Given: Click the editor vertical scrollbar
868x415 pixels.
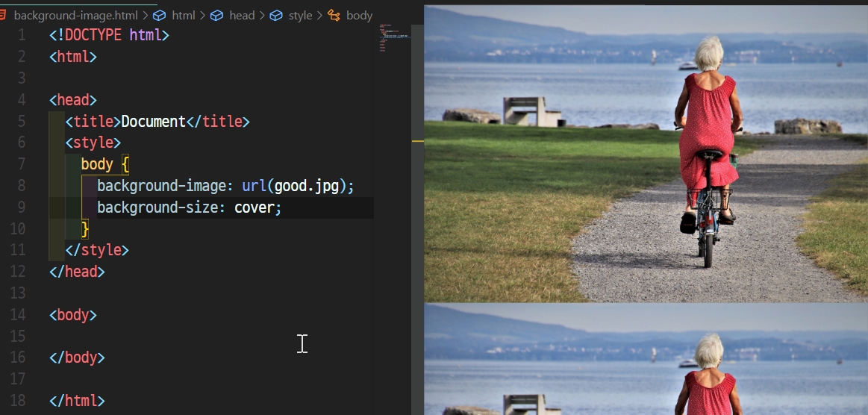Looking at the screenshot, I should [417, 219].
